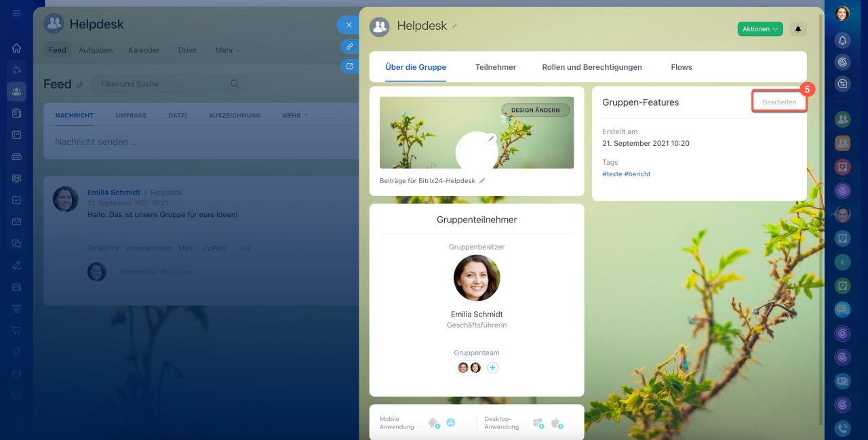The height and width of the screenshot is (440, 868).
Task: Select UMFRAGE composer tab
Action: [x=131, y=115]
